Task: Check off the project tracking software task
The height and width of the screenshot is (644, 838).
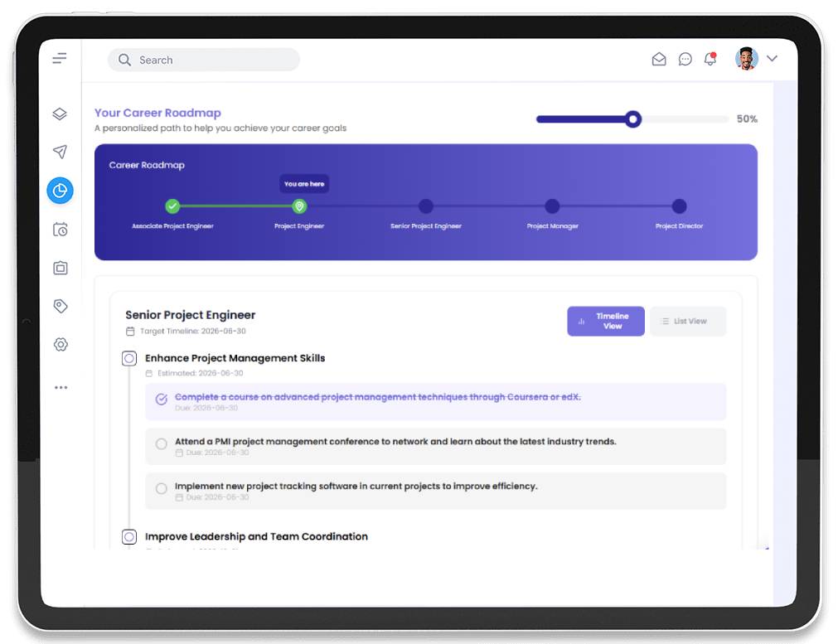Action: (x=162, y=489)
